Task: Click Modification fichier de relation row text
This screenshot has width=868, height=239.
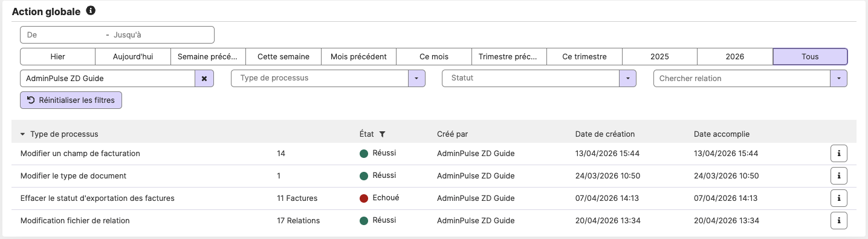Action: pyautogui.click(x=75, y=221)
